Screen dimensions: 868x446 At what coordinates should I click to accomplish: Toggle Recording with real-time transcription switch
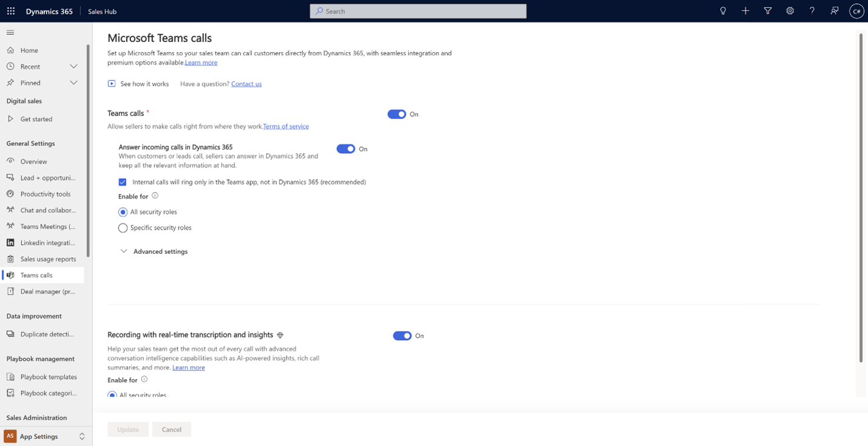[402, 335]
